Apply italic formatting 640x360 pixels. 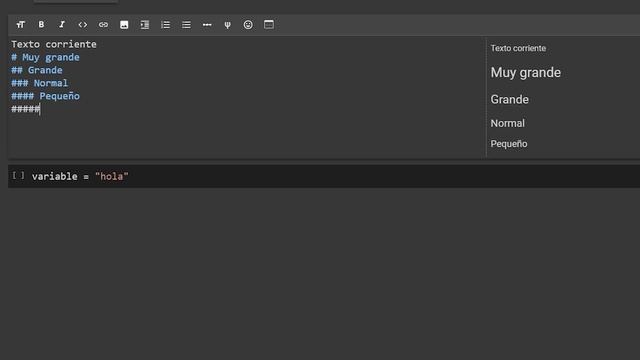pos(62,25)
